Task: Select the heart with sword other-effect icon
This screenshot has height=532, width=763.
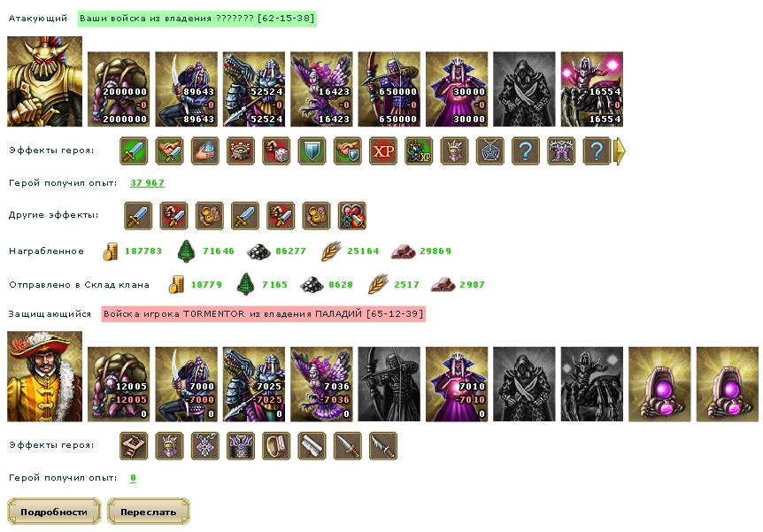Action: pos(351,216)
